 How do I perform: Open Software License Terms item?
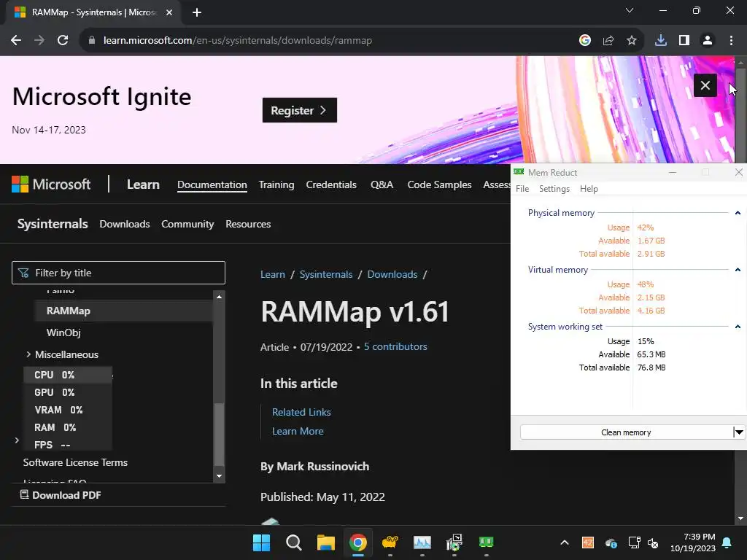[x=75, y=462]
